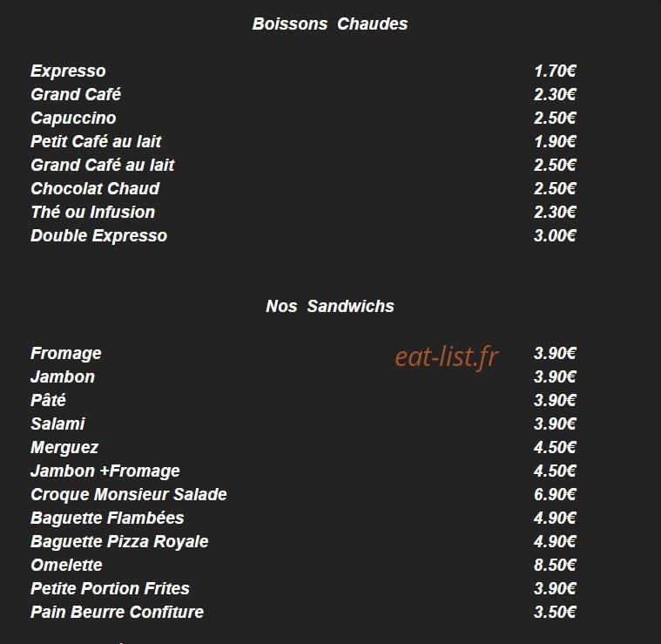Viewport: 661px width, 644px height.
Task: Click the Double Expresso price 3.00€
Action: pyautogui.click(x=555, y=236)
